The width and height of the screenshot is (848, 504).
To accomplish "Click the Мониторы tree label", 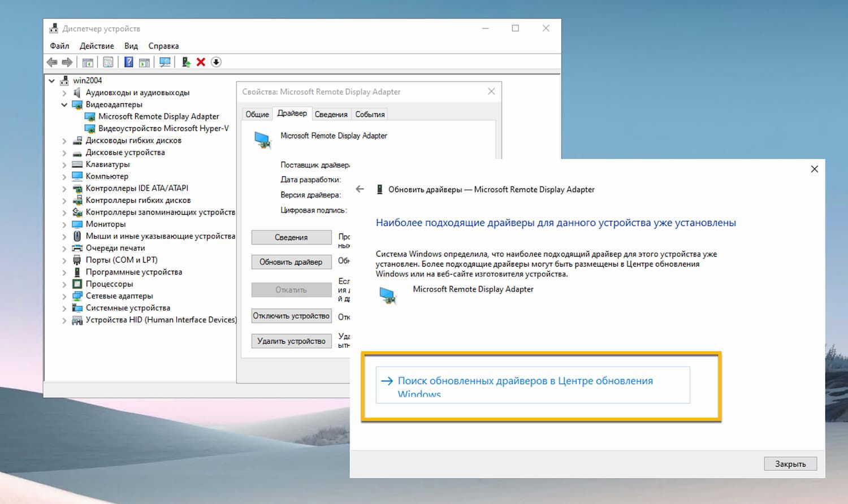I will click(106, 224).
